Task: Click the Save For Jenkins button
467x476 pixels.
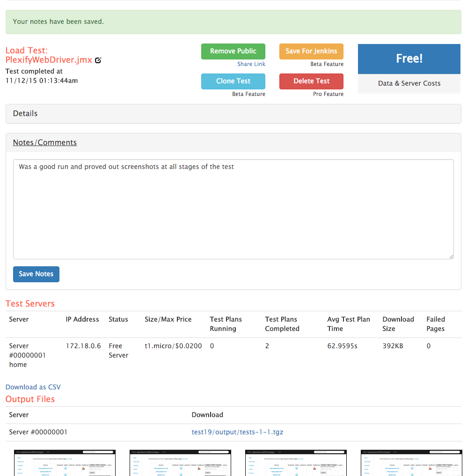Action: tap(311, 51)
